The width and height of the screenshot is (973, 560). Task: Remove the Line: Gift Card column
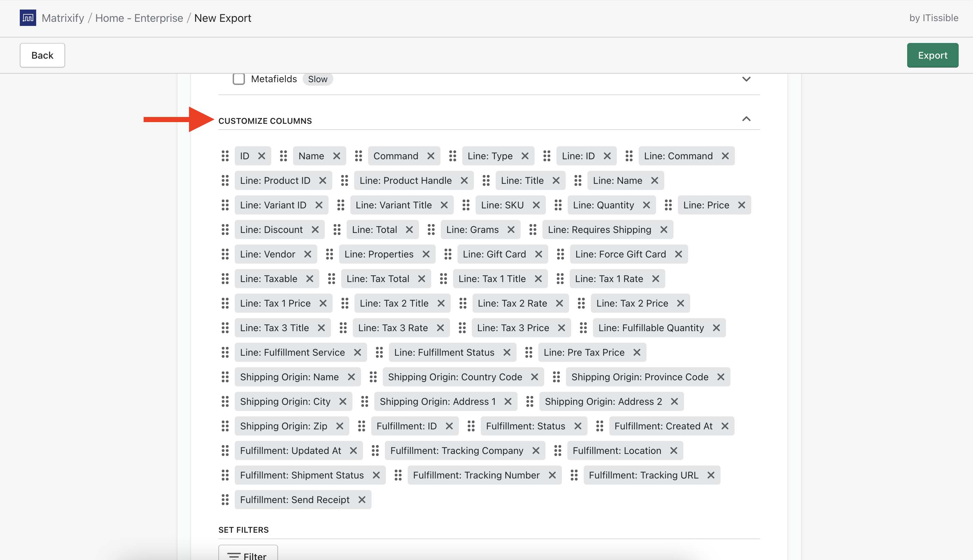538,254
